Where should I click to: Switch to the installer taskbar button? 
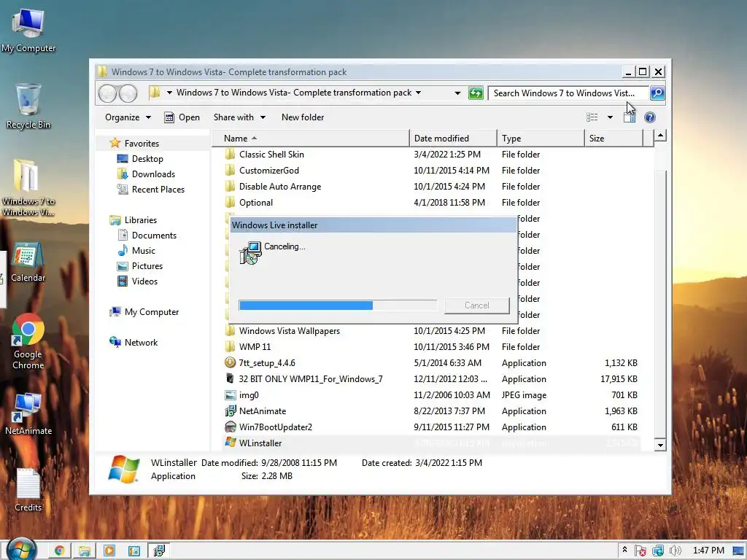tap(159, 551)
